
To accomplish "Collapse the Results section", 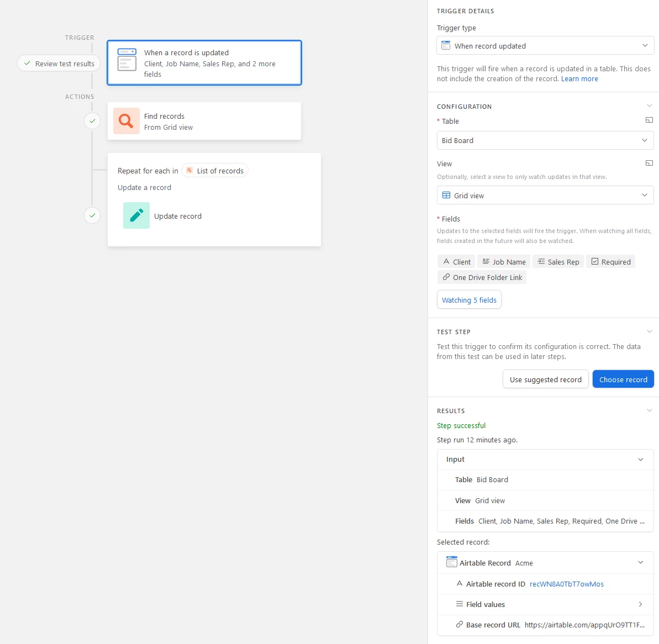I will pos(650,410).
